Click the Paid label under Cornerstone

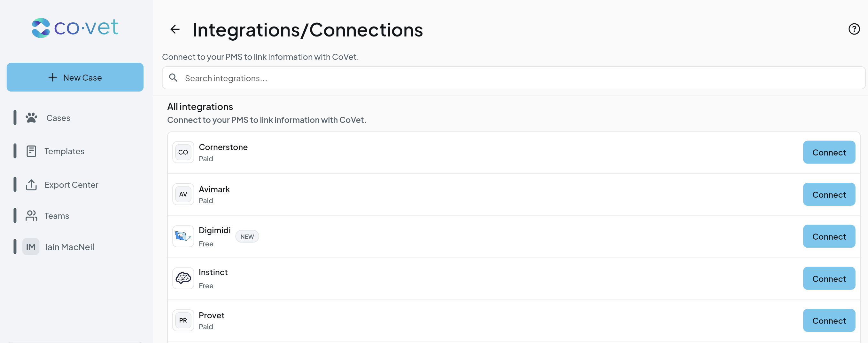[206, 158]
